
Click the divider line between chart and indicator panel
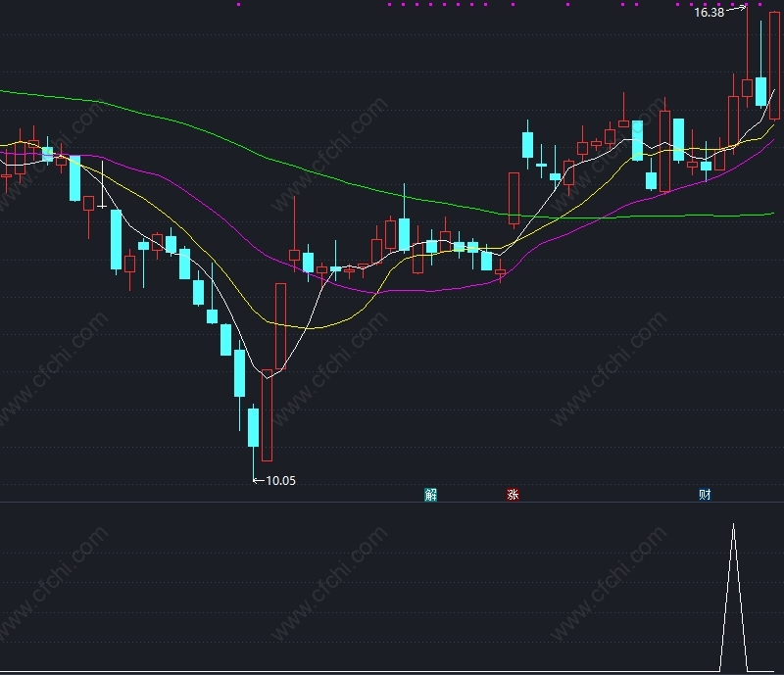pyautogui.click(x=392, y=502)
